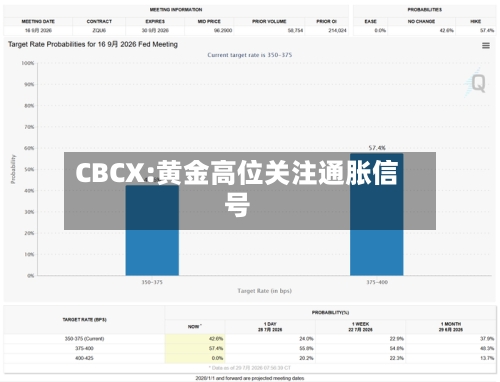This screenshot has height=382, width=500.
Task: Select prior volume value '58,754'
Action: click(x=295, y=30)
